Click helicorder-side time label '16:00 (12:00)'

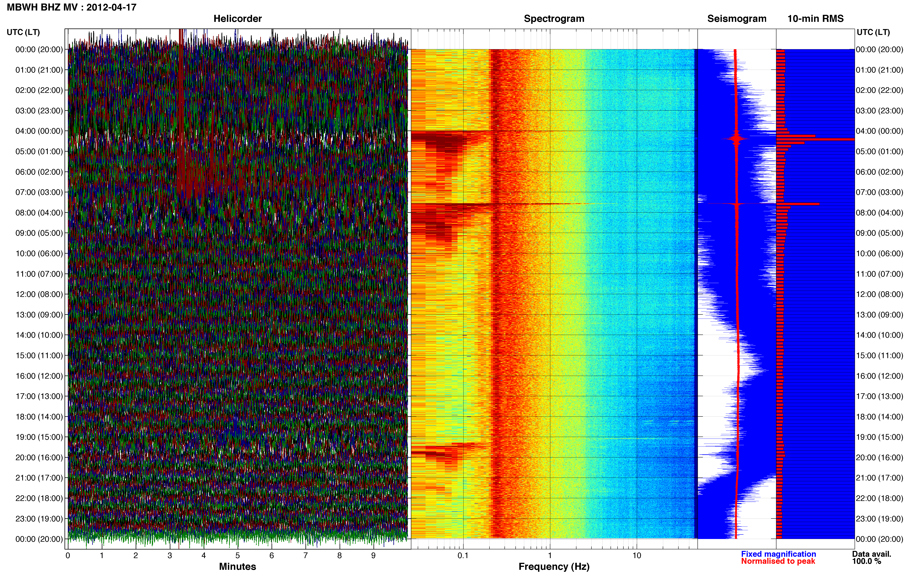point(39,376)
